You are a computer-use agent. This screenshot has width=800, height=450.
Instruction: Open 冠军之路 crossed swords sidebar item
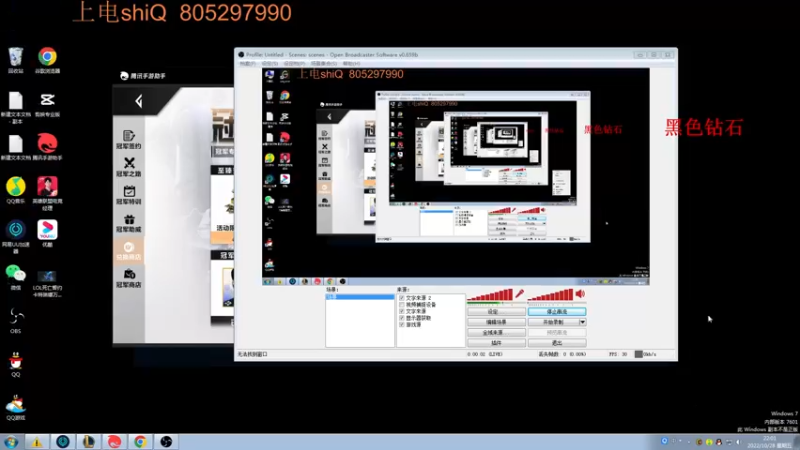click(x=129, y=167)
